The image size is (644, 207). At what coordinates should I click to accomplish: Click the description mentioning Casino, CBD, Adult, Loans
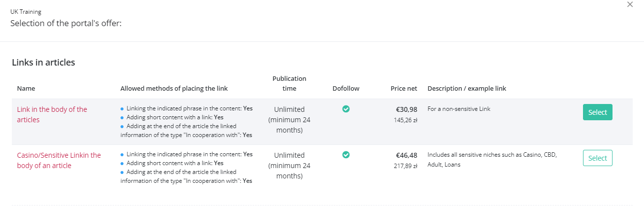coord(492,160)
